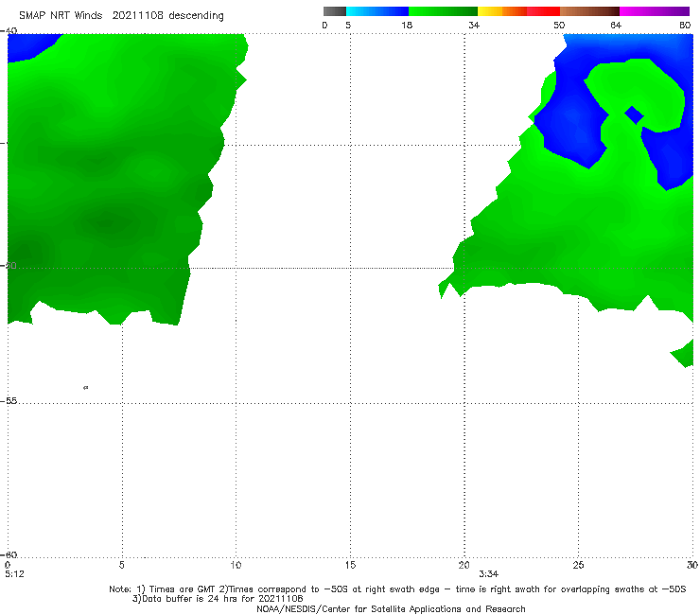Click the isolated green patch at the right map edge

[683, 354]
